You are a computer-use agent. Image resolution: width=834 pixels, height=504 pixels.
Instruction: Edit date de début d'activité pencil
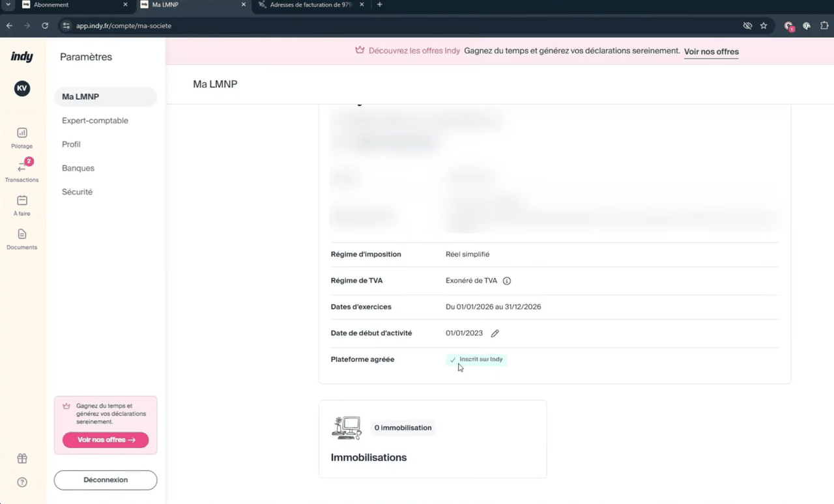(495, 333)
